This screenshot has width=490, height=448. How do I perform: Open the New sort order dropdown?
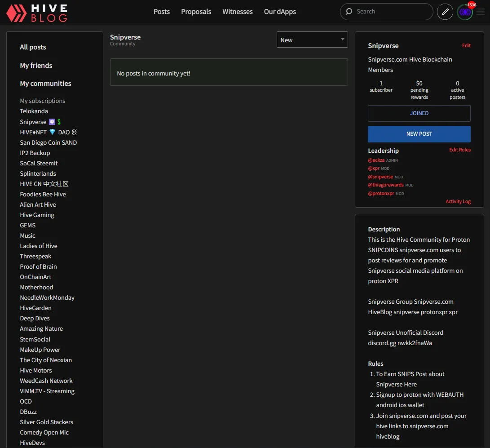[312, 40]
